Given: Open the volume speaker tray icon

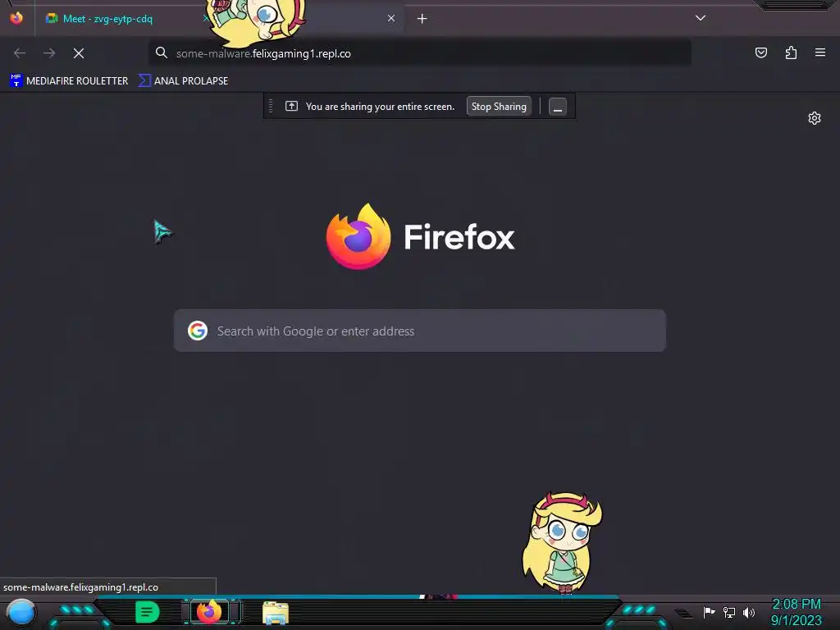Looking at the screenshot, I should (749, 612).
